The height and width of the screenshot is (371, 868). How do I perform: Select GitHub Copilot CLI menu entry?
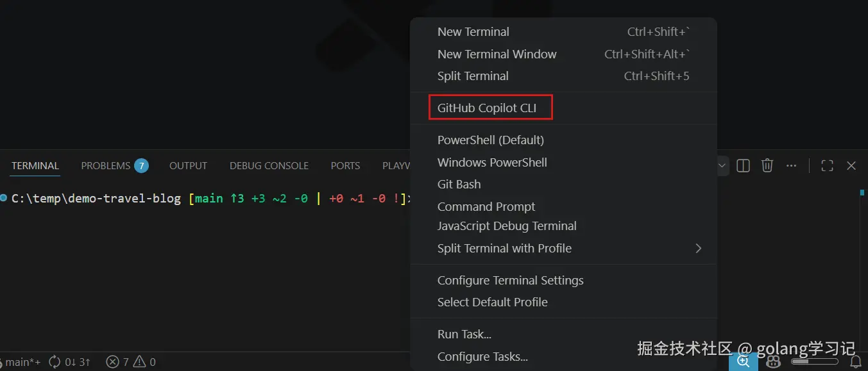pos(487,108)
